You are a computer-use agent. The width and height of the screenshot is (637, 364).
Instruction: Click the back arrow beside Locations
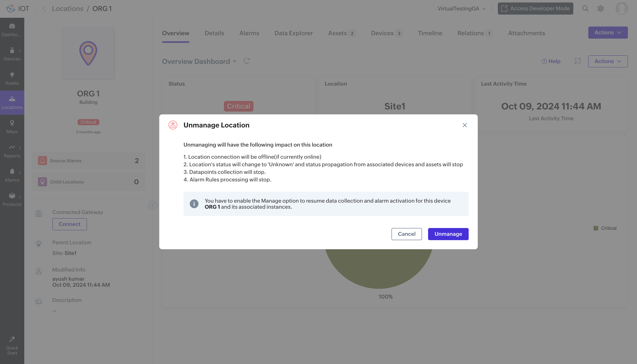(x=44, y=9)
